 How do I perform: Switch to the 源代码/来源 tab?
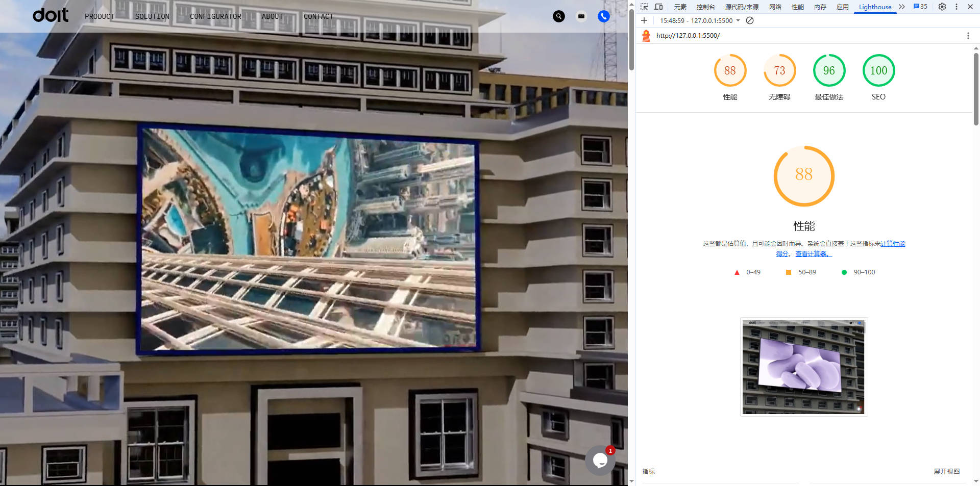click(742, 7)
